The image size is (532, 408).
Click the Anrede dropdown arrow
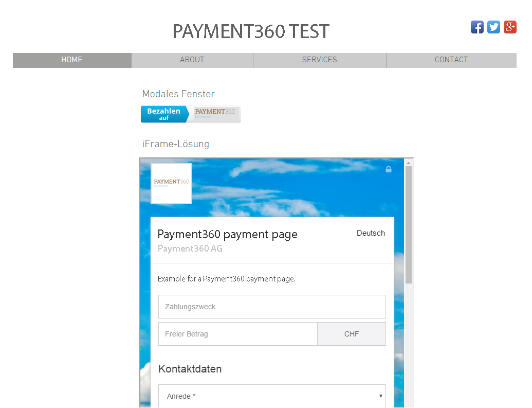coord(380,396)
